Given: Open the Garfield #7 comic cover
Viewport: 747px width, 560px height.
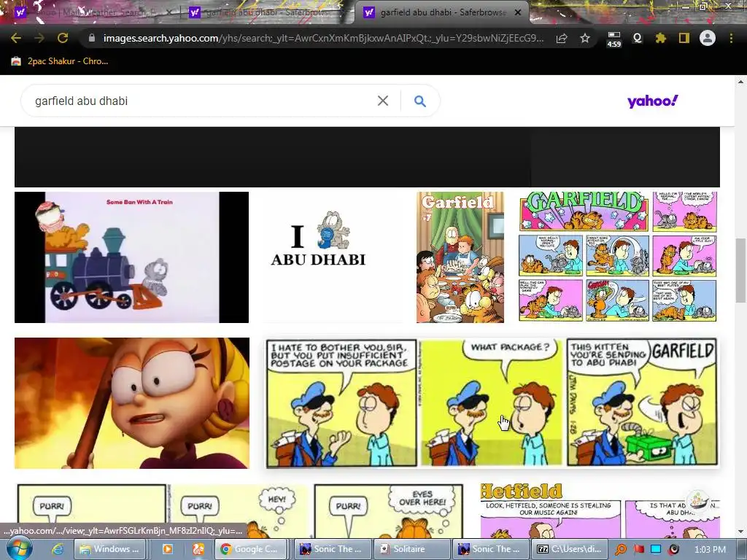Looking at the screenshot, I should 460,257.
